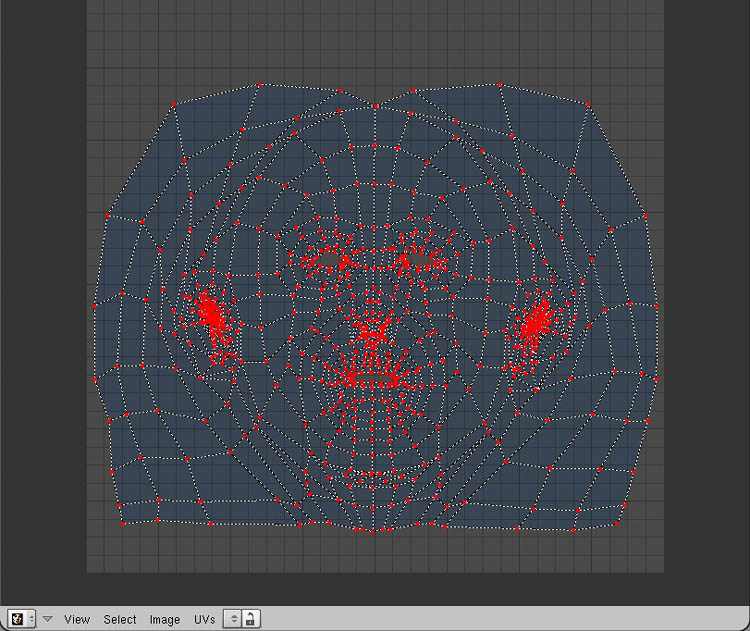Select the mouth vertex cluster below the nose
The height and width of the screenshot is (631, 750).
point(376,377)
